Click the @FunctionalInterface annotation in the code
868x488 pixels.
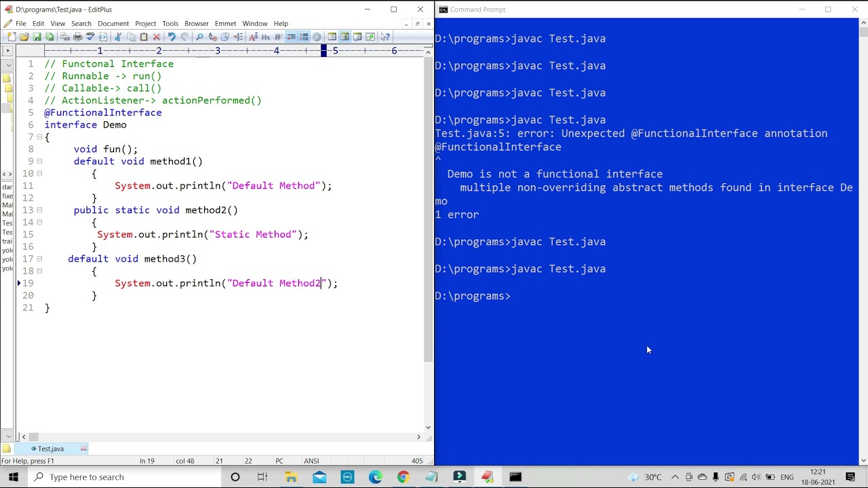pos(103,113)
